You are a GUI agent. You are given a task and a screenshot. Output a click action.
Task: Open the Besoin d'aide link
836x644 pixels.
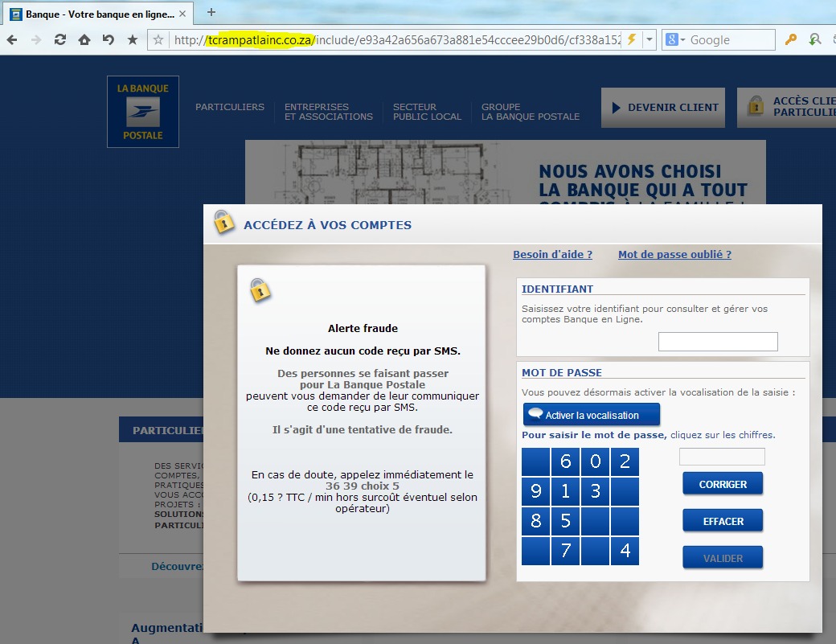552,254
